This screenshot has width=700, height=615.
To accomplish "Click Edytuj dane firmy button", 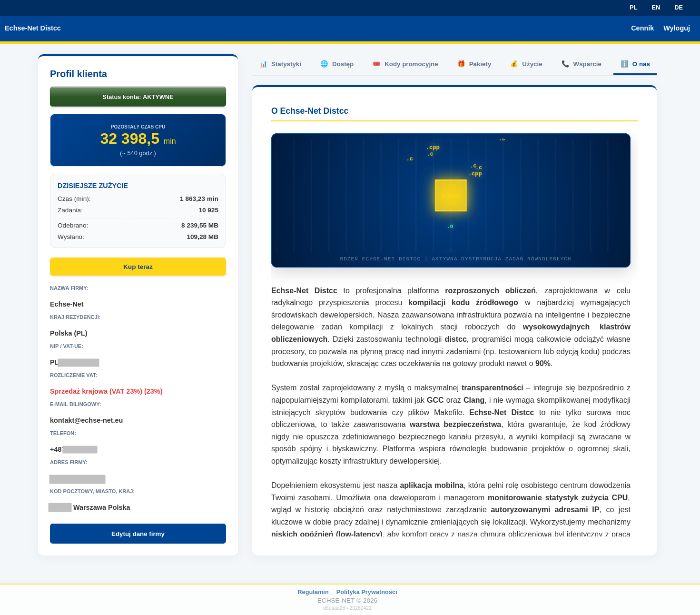I will point(138,534).
